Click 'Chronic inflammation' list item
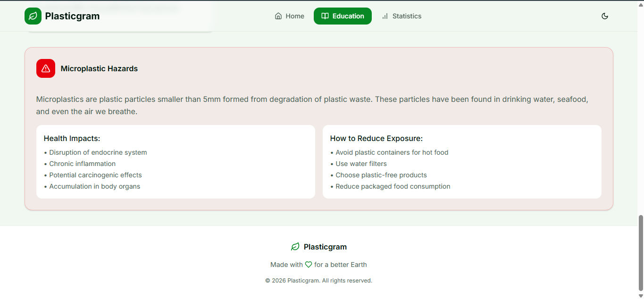This screenshot has width=644, height=299. (80, 164)
